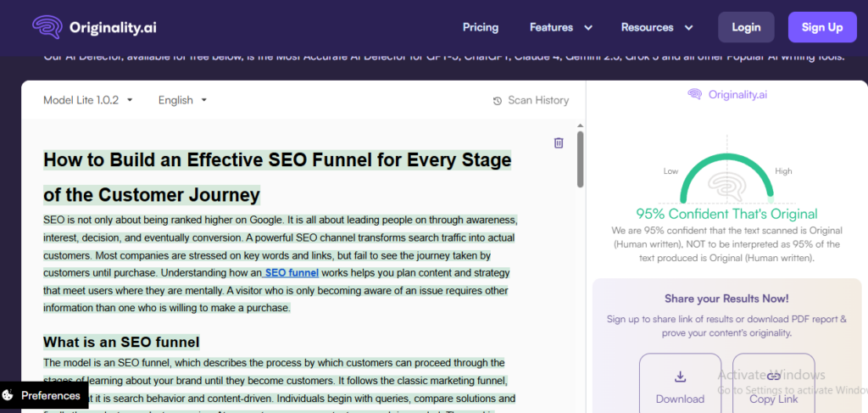Click the Download arrow icon
The height and width of the screenshot is (413, 868).
680,377
